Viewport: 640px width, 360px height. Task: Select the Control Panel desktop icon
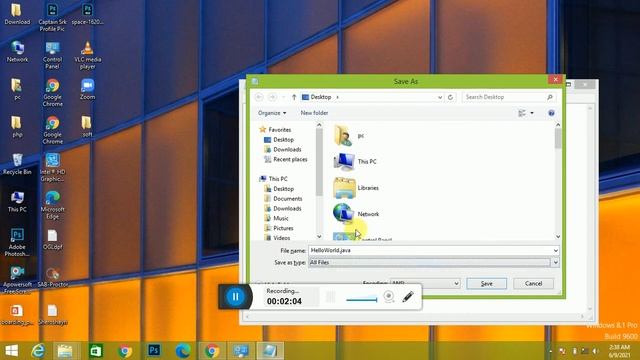pos(52,56)
